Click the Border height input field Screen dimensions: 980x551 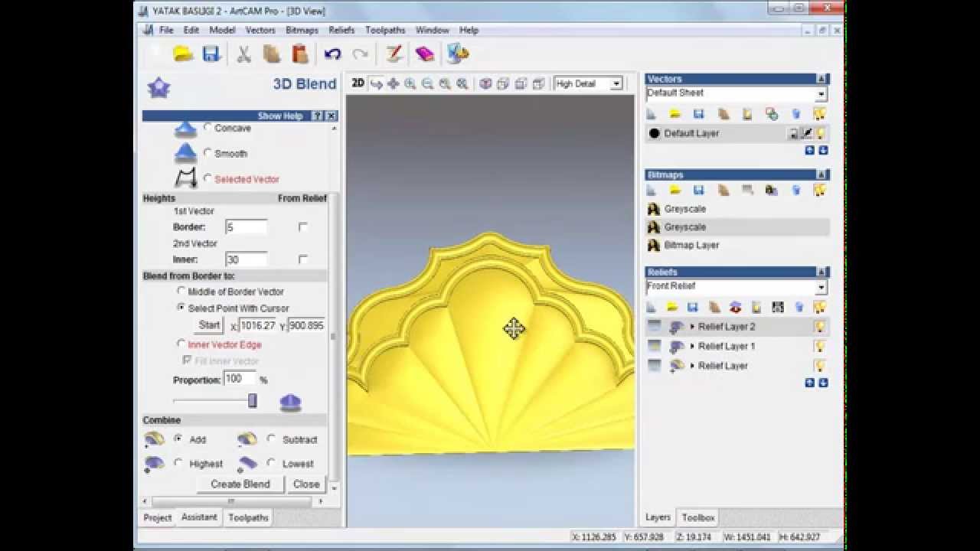247,227
